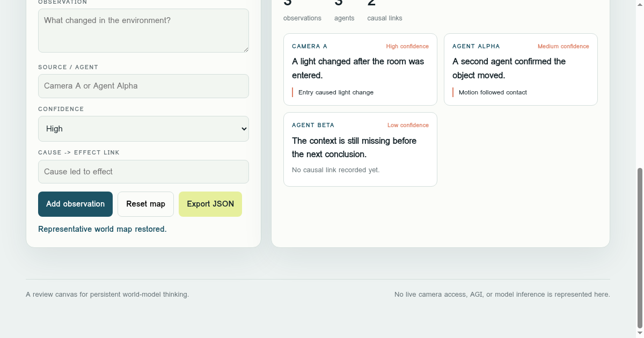This screenshot has height=338, width=644.
Task: Focus the Observation text area
Action: pyautogui.click(x=143, y=31)
